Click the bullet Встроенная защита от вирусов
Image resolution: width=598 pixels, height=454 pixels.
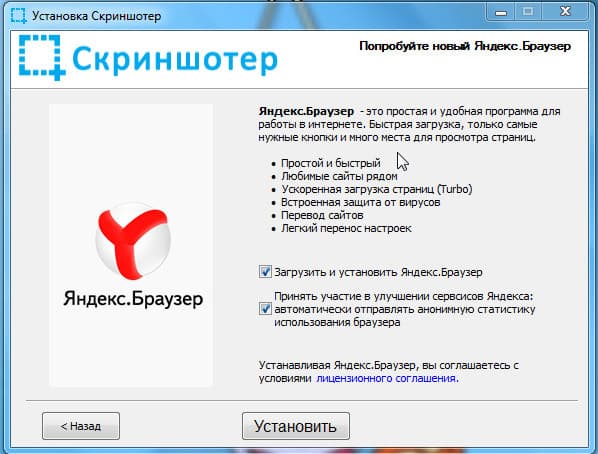pos(361,202)
